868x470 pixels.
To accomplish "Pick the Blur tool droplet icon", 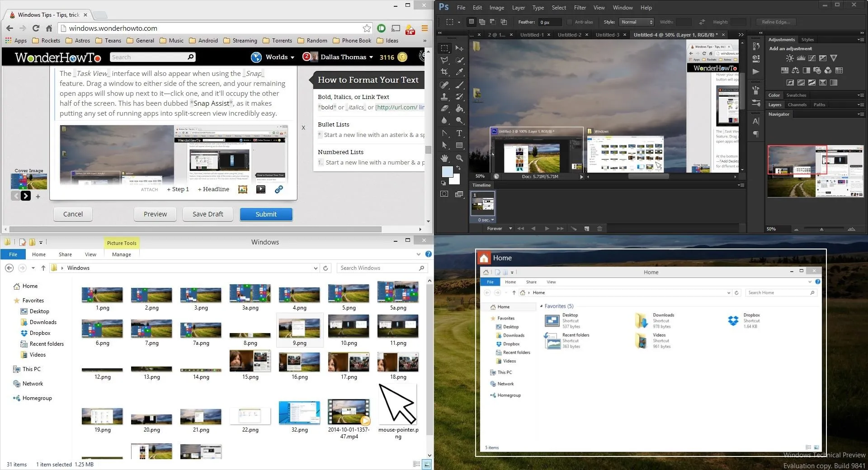I will tap(444, 120).
